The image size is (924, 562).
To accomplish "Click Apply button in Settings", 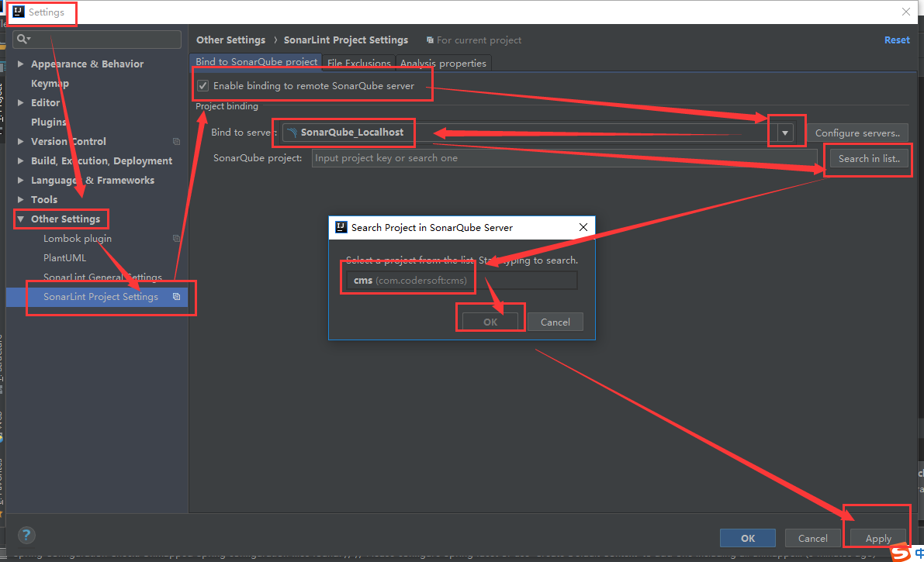I will pyautogui.click(x=878, y=539).
